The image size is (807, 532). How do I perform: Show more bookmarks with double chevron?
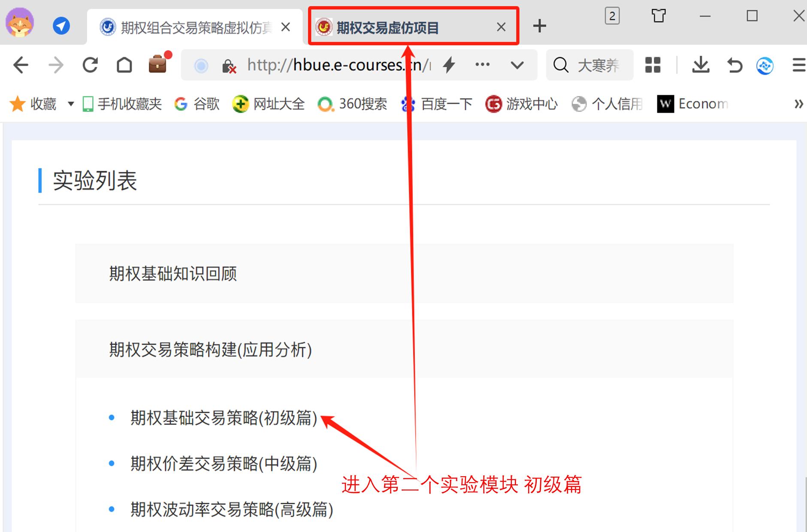coord(798,104)
